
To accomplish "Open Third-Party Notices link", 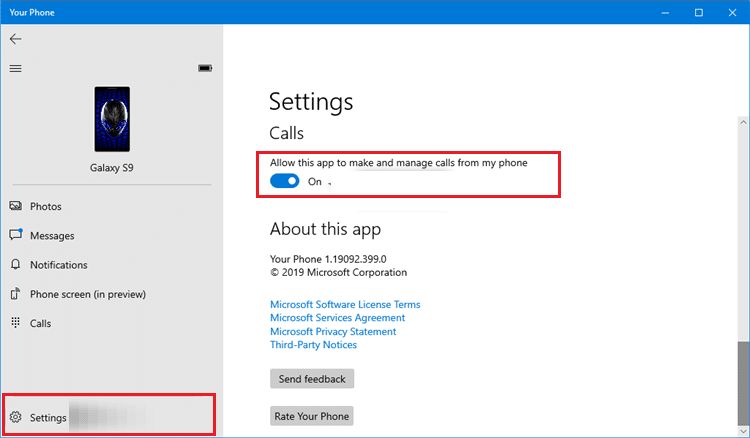I will pyautogui.click(x=313, y=345).
